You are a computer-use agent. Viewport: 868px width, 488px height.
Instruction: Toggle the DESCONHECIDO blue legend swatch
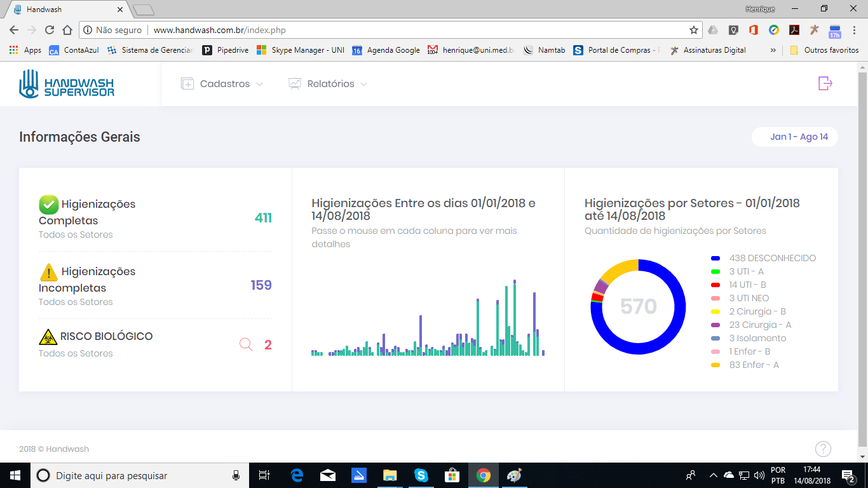[715, 258]
